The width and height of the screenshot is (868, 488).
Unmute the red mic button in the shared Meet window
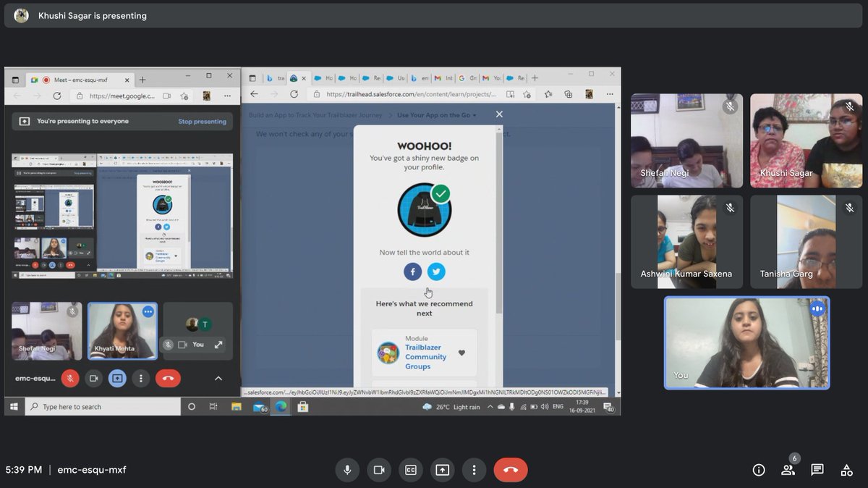(70, 378)
